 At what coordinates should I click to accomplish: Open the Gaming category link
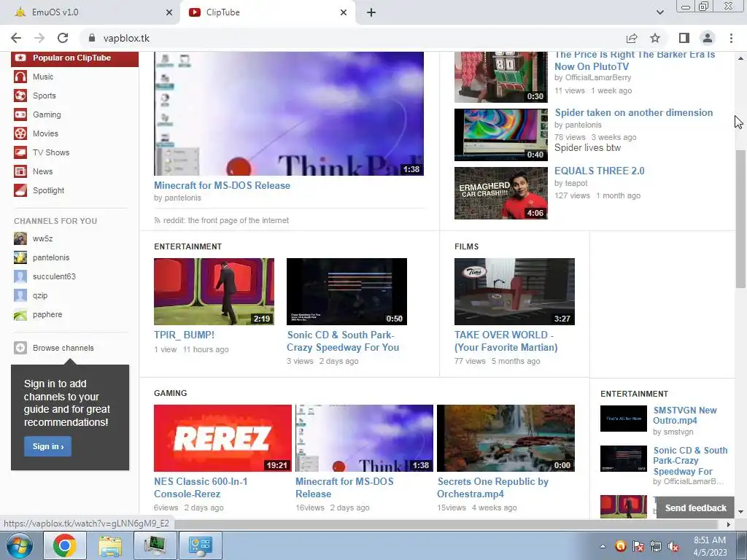[x=47, y=114]
